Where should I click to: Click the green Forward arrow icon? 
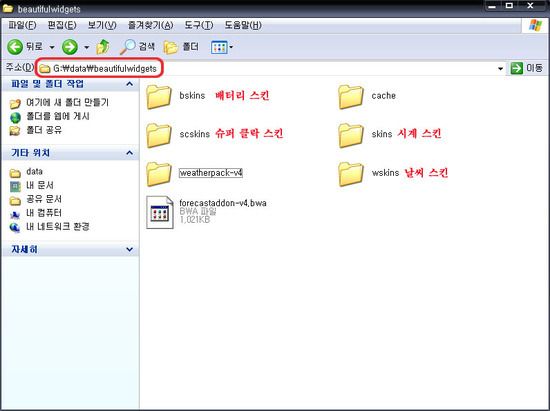click(x=70, y=47)
